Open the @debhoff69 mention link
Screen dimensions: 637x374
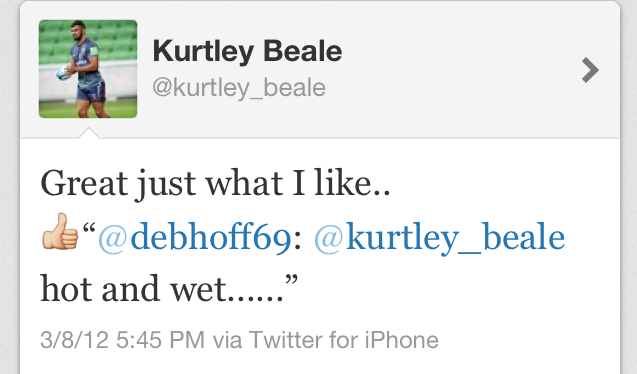[195, 238]
